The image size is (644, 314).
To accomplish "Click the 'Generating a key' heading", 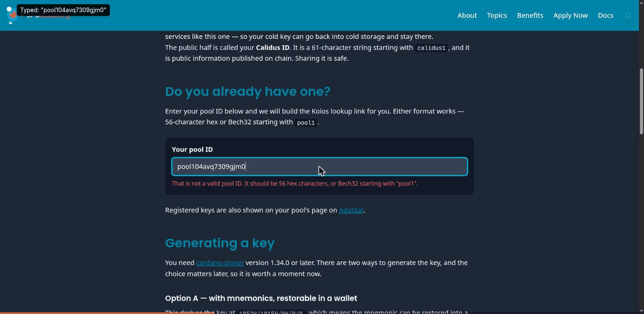I will (220, 243).
